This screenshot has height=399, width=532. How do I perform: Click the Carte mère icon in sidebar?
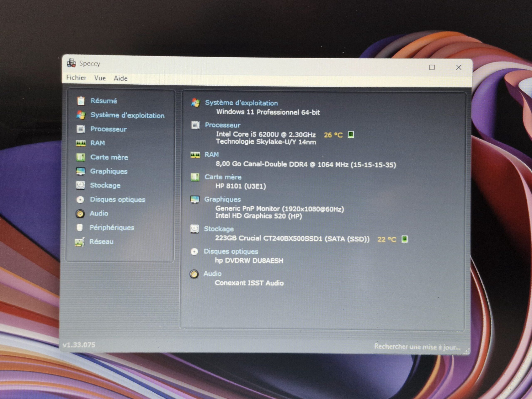[x=81, y=157]
